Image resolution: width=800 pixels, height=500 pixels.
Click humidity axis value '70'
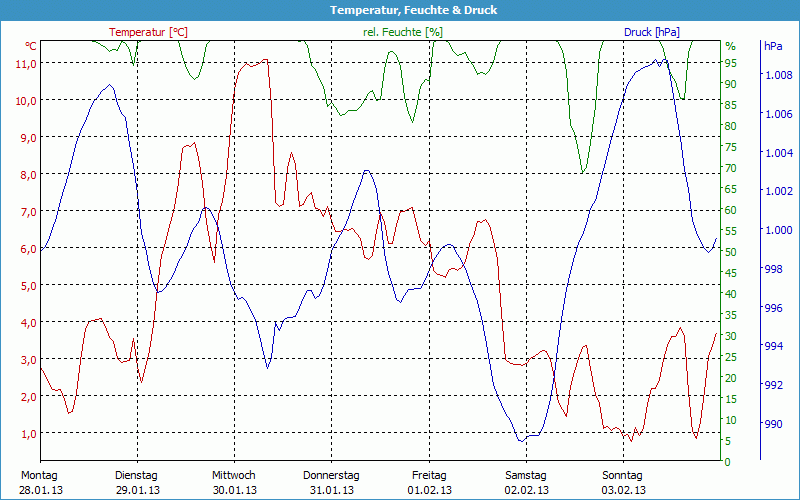[x=731, y=168]
